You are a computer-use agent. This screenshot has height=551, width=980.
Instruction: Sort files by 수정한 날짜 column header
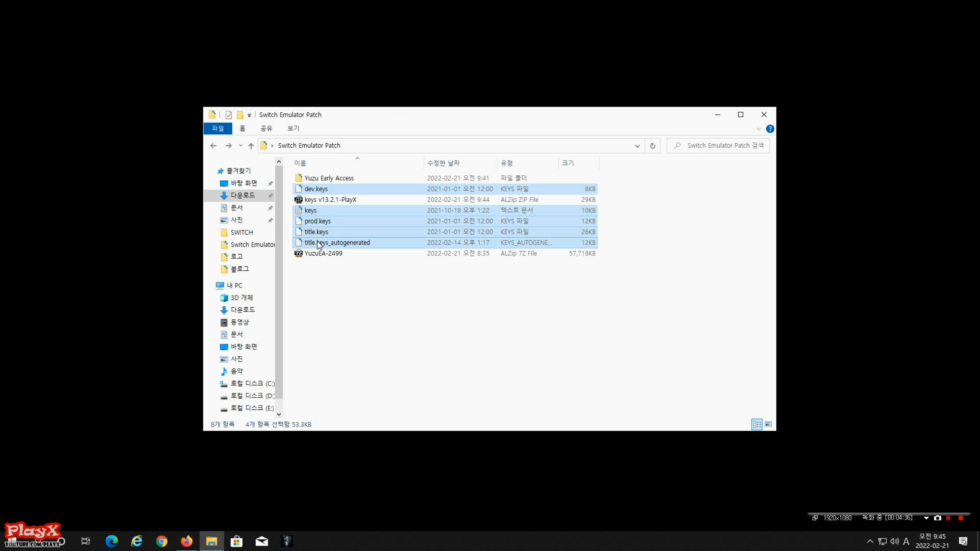pyautogui.click(x=443, y=163)
